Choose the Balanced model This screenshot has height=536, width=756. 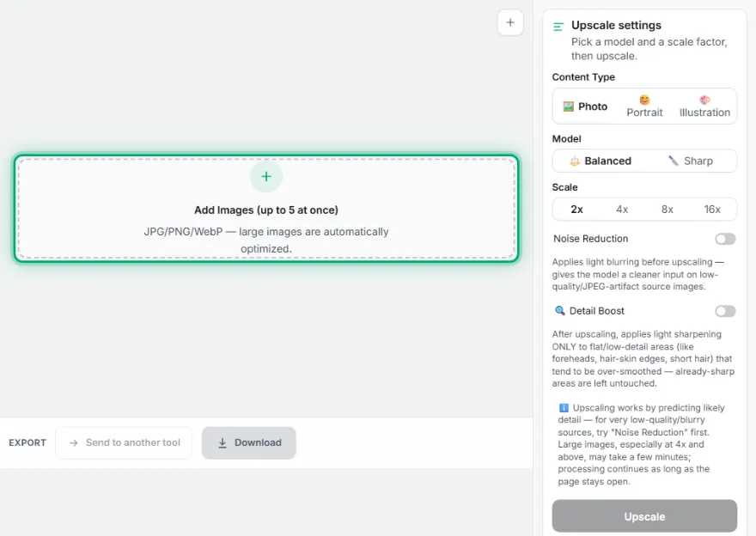pyautogui.click(x=601, y=161)
